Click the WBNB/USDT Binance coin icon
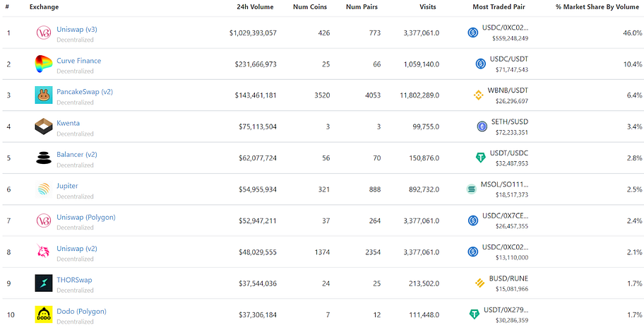644x330 pixels. point(479,95)
